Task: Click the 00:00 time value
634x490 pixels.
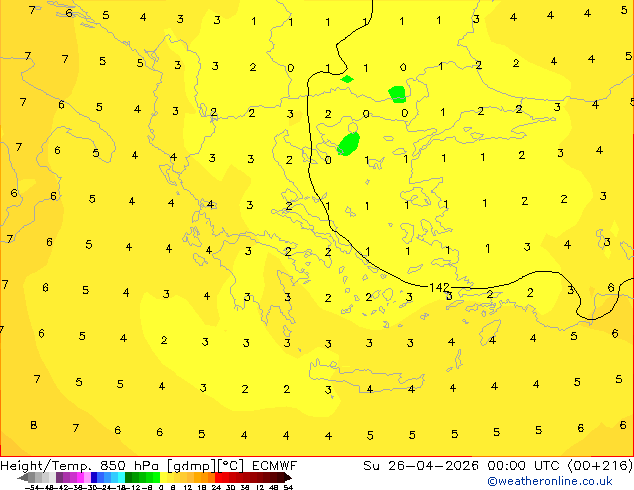Action: pyautogui.click(x=506, y=465)
